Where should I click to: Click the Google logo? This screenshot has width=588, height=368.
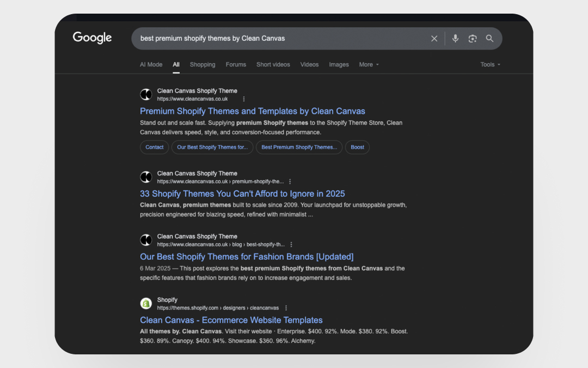click(92, 37)
